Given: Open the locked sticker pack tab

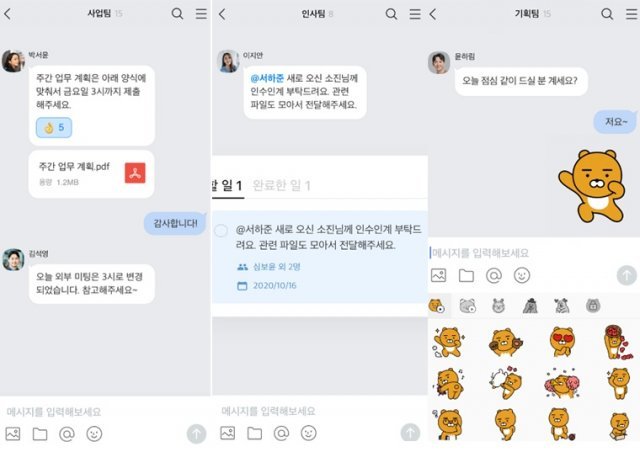Looking at the screenshot, I should tap(593, 305).
